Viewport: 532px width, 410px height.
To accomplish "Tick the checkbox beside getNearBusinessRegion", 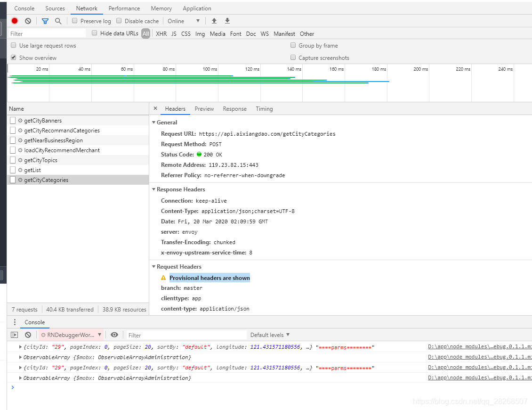I will pos(13,140).
